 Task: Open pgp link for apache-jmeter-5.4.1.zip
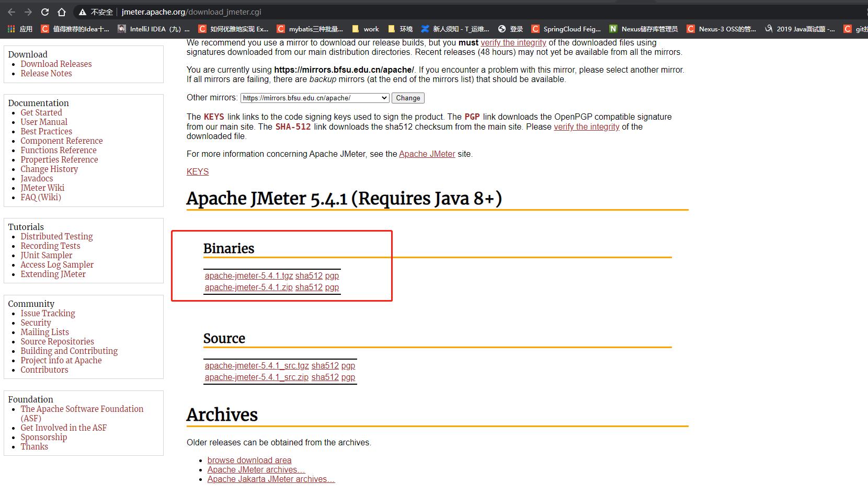pyautogui.click(x=332, y=287)
